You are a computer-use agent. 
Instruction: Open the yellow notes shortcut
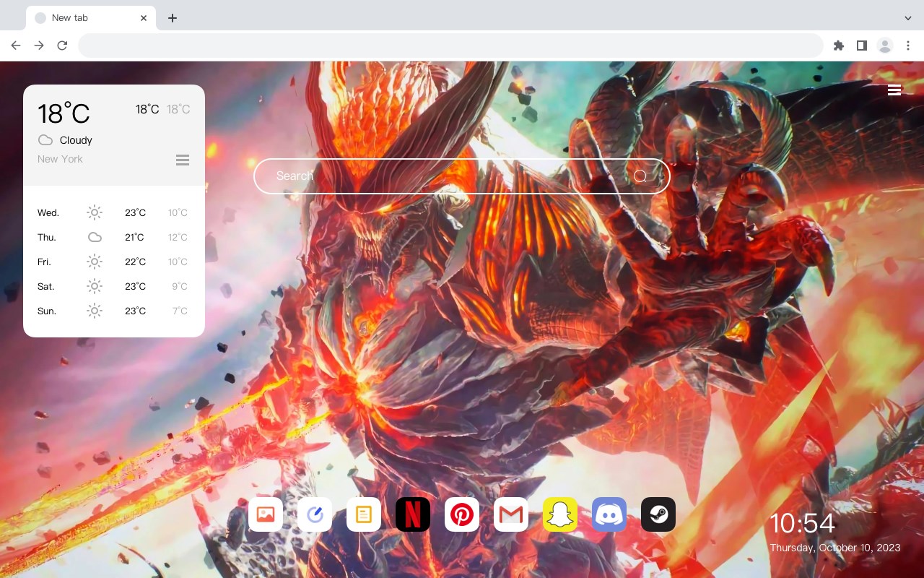(x=364, y=514)
